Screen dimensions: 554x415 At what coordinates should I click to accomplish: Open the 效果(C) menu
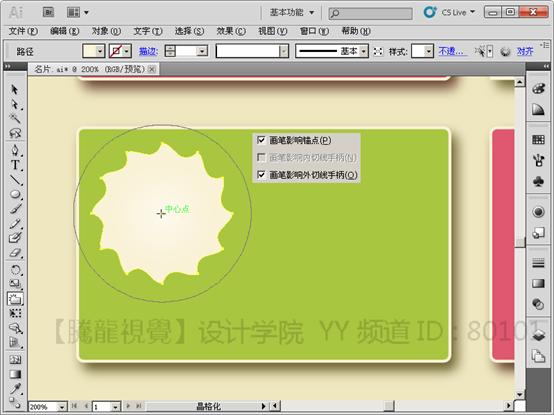pyautogui.click(x=231, y=31)
